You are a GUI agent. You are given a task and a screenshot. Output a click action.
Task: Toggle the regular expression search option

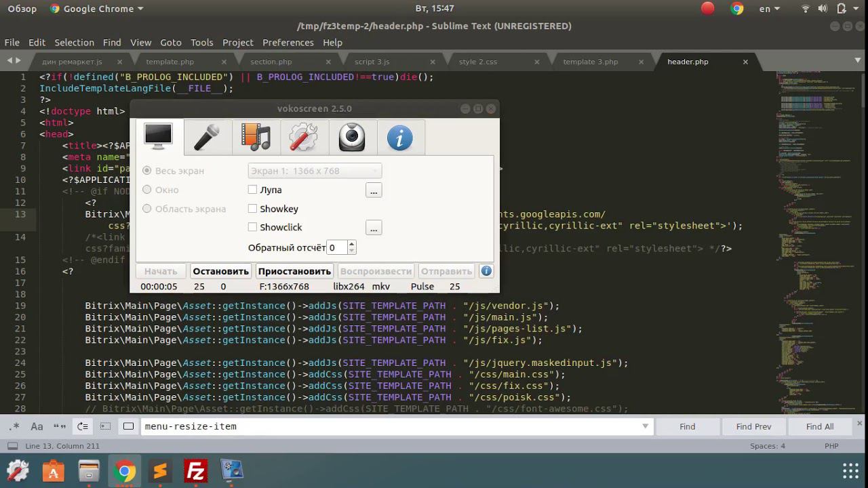[15, 426]
